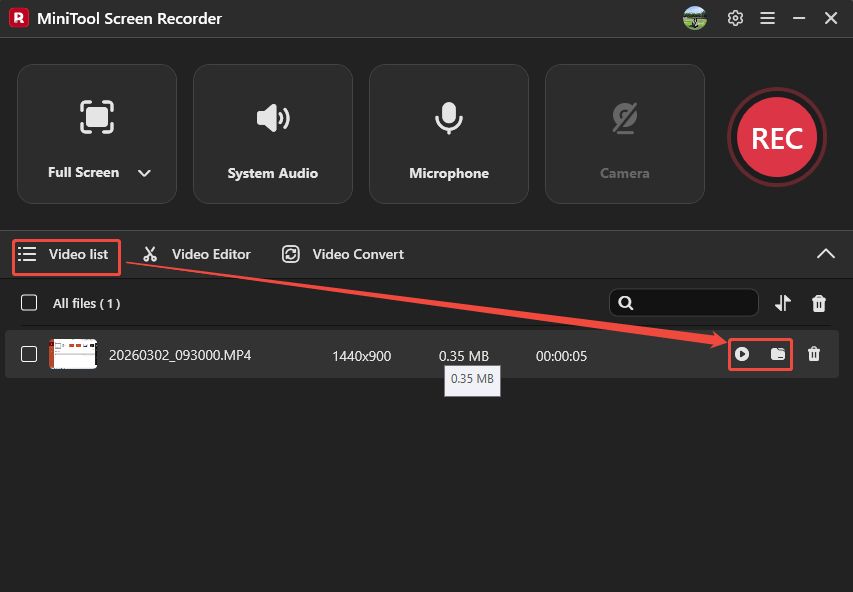Select the Microphone icon to toggle mic
853x592 pixels.
[448, 117]
